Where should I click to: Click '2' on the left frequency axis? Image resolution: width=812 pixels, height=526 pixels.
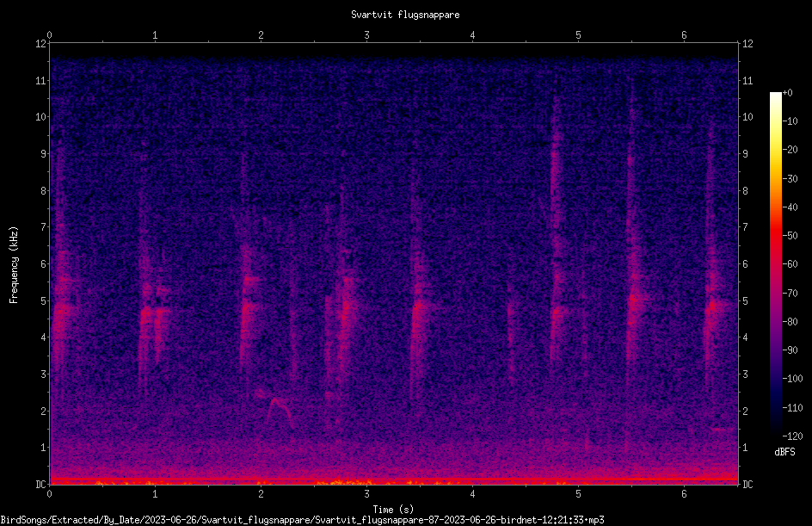(44, 411)
